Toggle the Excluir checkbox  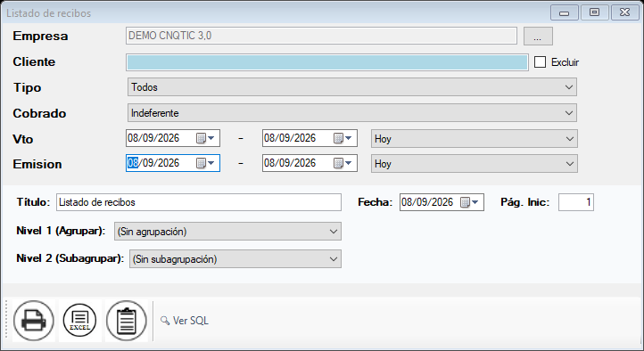541,62
